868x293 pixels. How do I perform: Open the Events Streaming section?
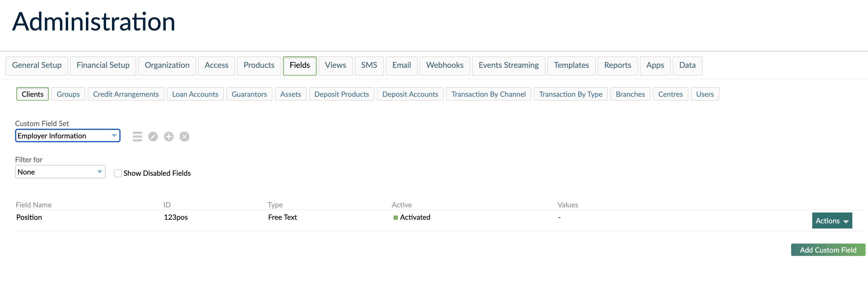click(508, 65)
